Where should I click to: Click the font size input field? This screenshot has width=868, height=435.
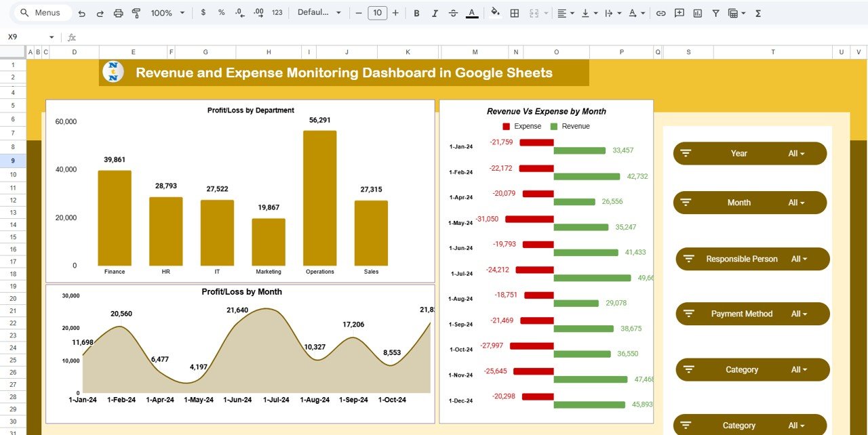tap(377, 12)
